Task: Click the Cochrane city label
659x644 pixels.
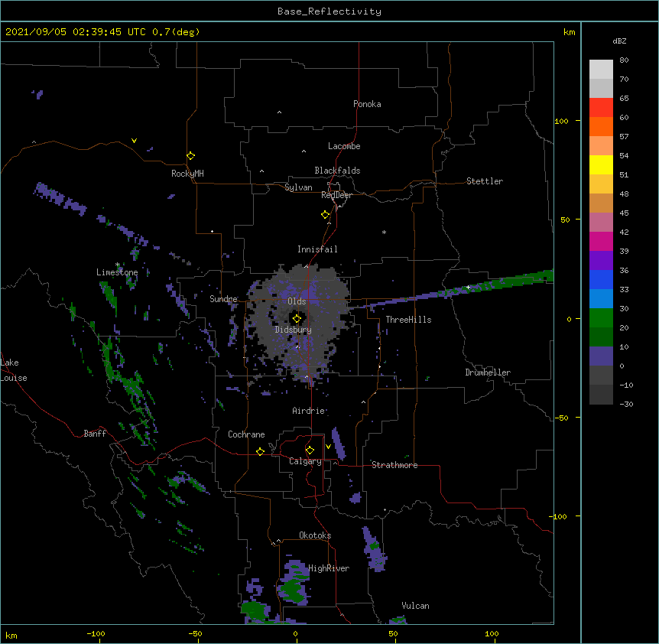Action: 246,434
